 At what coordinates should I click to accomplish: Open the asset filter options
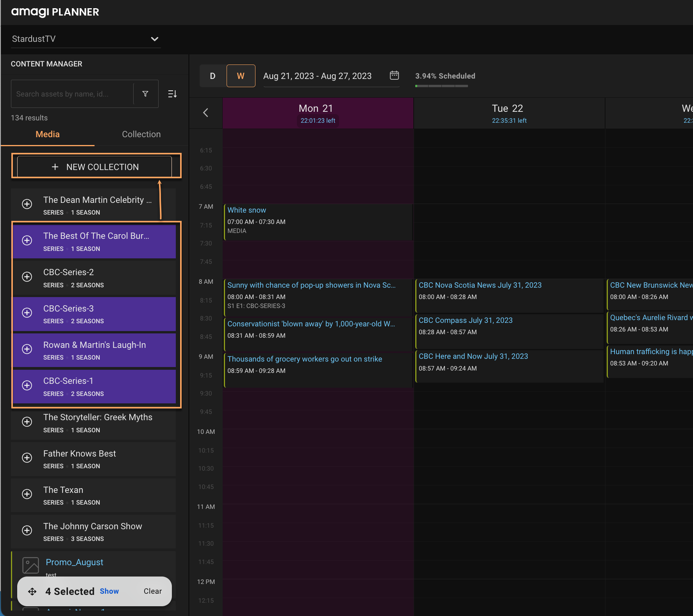[145, 94]
